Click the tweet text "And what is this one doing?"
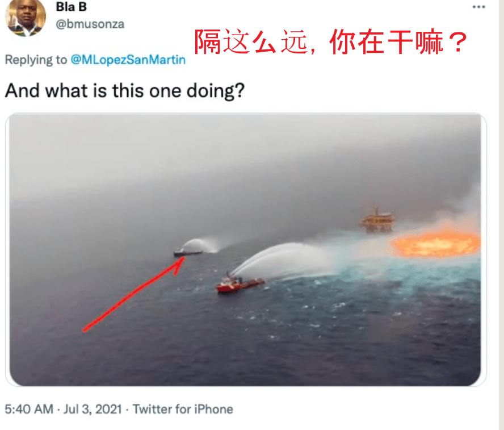This screenshot has width=504, height=430. point(125,91)
